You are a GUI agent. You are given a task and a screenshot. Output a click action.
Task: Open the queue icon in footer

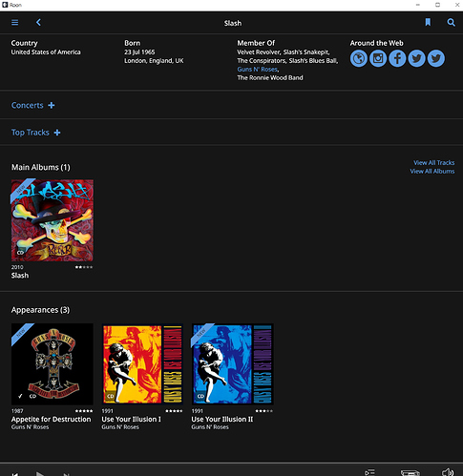(x=369, y=472)
